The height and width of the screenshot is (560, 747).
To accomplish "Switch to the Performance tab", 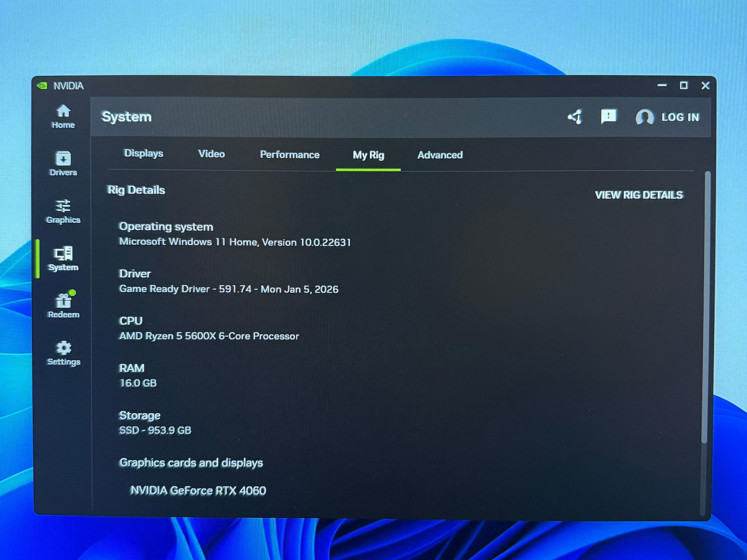I will pyautogui.click(x=290, y=155).
